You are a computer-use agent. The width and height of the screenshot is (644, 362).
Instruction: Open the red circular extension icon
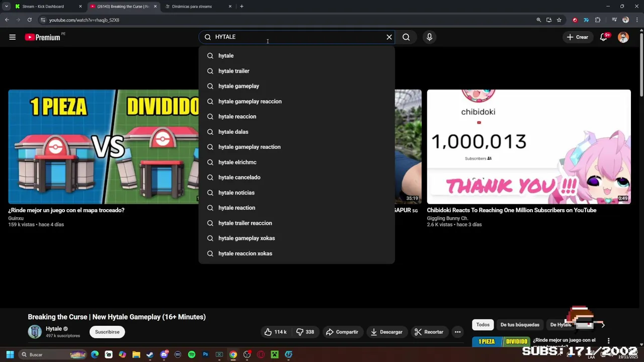[575, 20]
